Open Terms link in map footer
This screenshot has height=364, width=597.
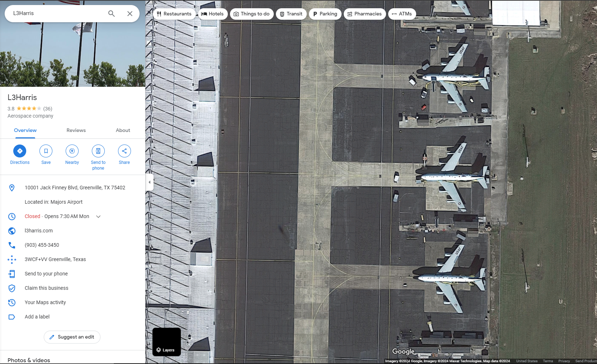pos(548,361)
